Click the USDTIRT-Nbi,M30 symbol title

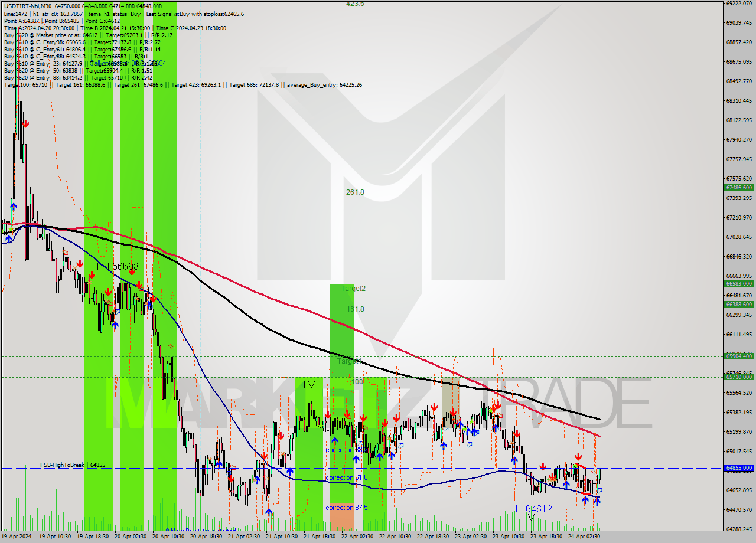pyautogui.click(x=28, y=6)
